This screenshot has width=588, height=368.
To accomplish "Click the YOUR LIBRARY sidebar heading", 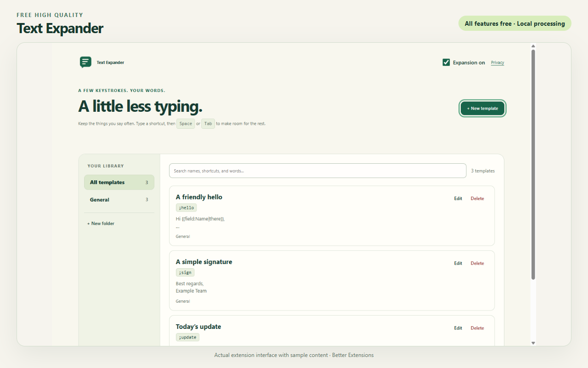I will [x=106, y=166].
